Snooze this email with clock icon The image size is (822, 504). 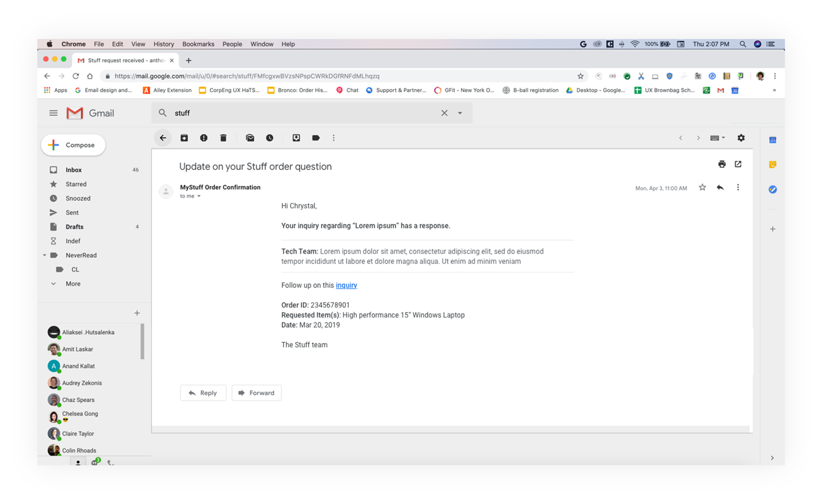pos(270,138)
